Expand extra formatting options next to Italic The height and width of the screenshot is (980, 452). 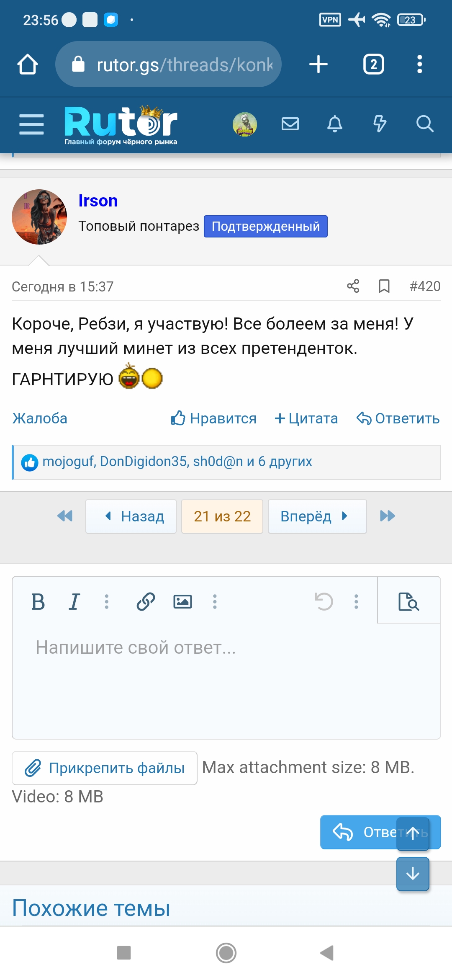[107, 601]
